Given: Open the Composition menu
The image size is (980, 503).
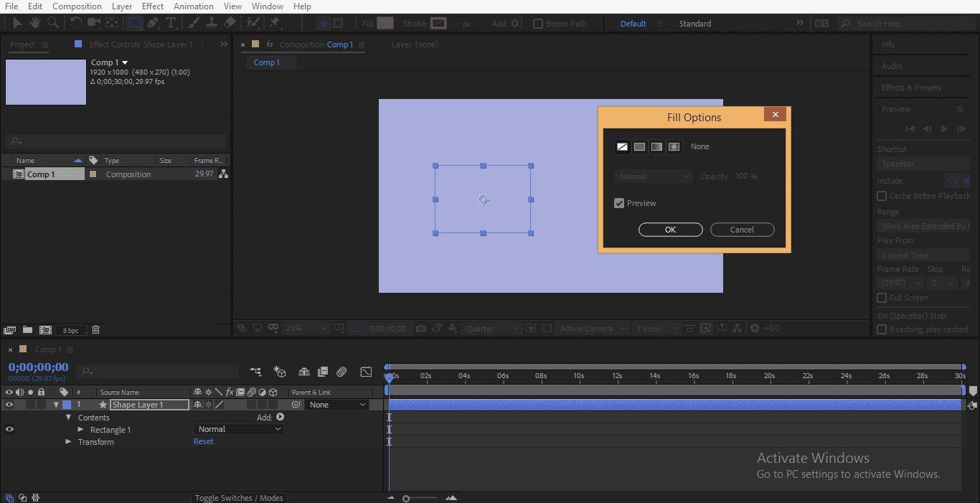Looking at the screenshot, I should pos(77,6).
